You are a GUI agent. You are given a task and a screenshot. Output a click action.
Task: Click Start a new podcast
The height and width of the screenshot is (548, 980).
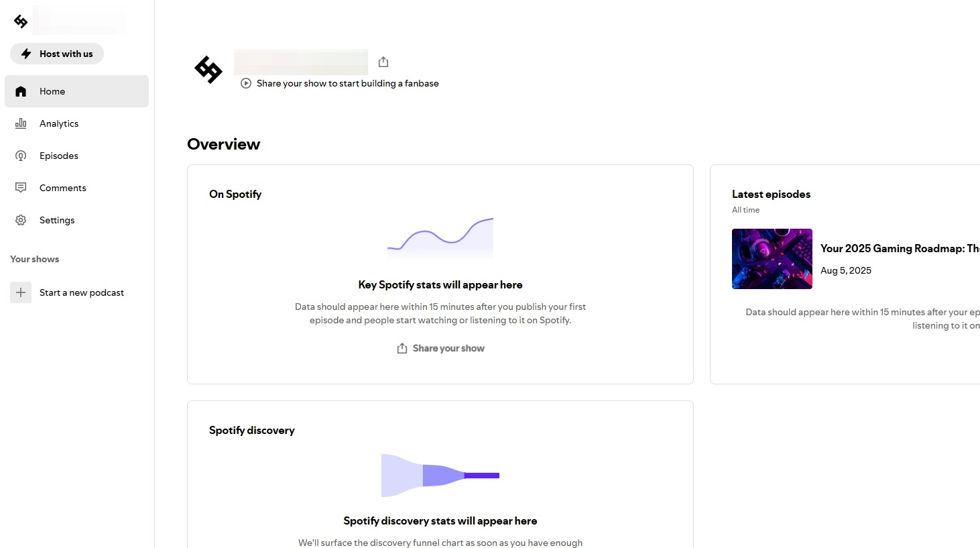click(82, 292)
